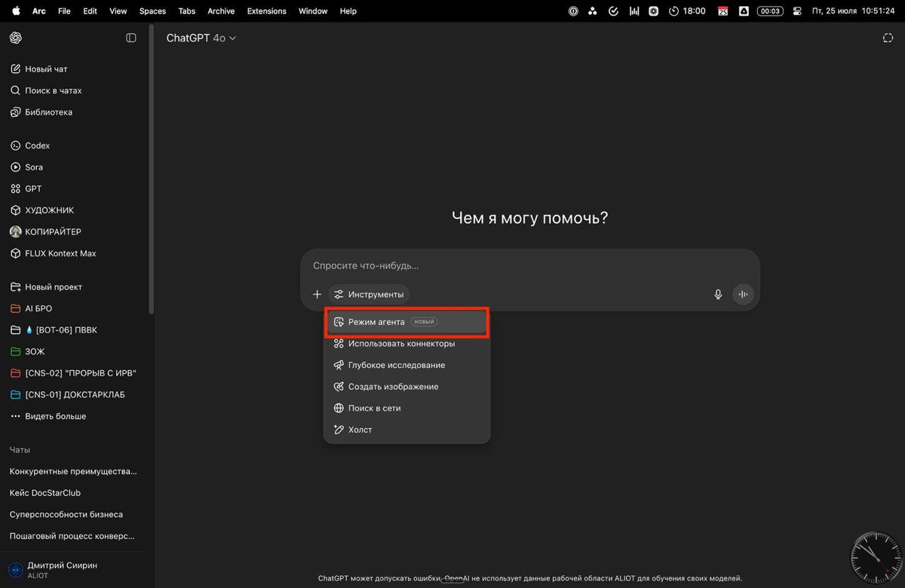Open the Библиотека library
The height and width of the screenshot is (588, 905).
75,112
